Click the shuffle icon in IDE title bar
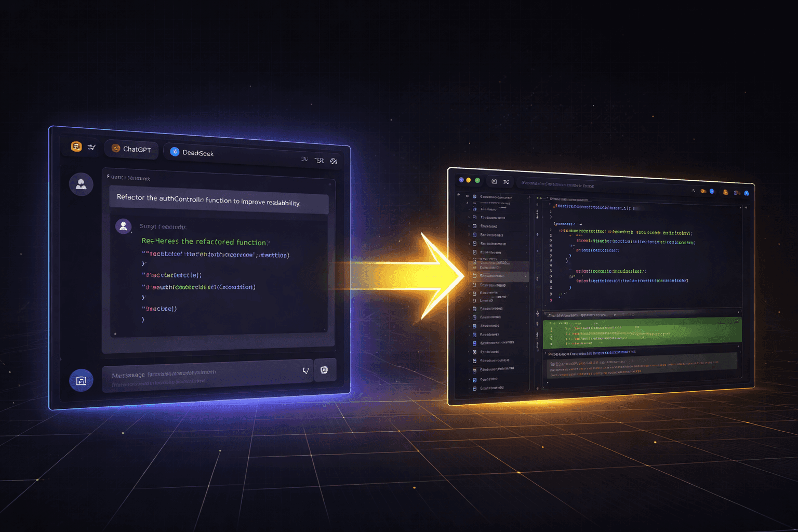 [506, 182]
